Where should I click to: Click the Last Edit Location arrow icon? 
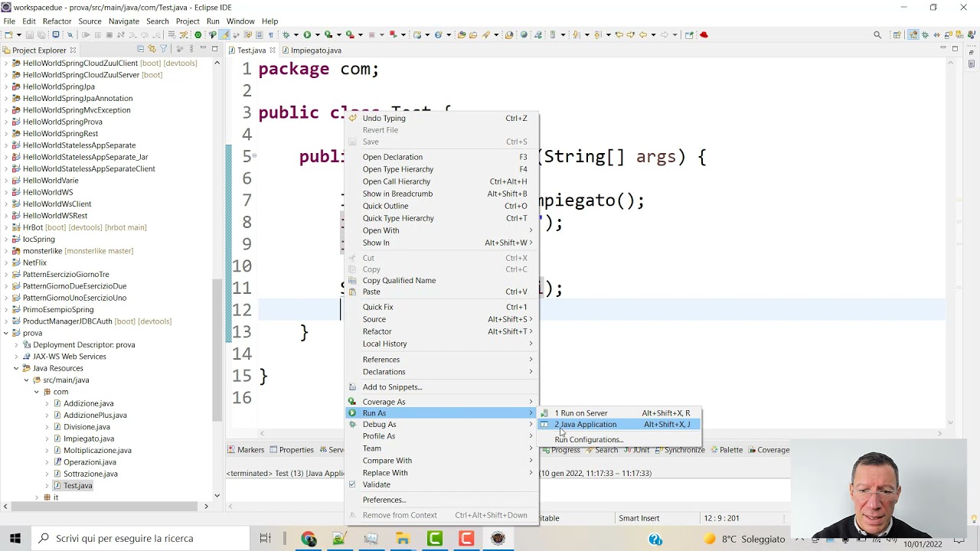pos(619,34)
